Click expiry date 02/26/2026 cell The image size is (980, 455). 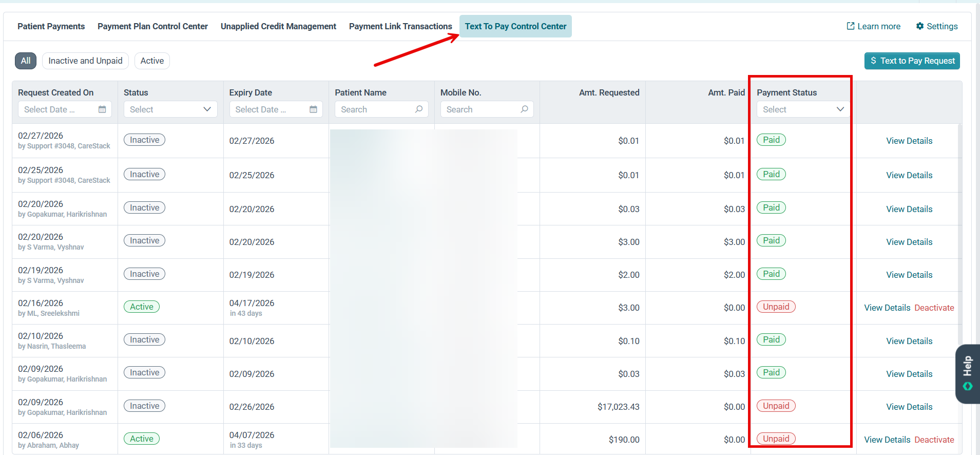pos(252,407)
